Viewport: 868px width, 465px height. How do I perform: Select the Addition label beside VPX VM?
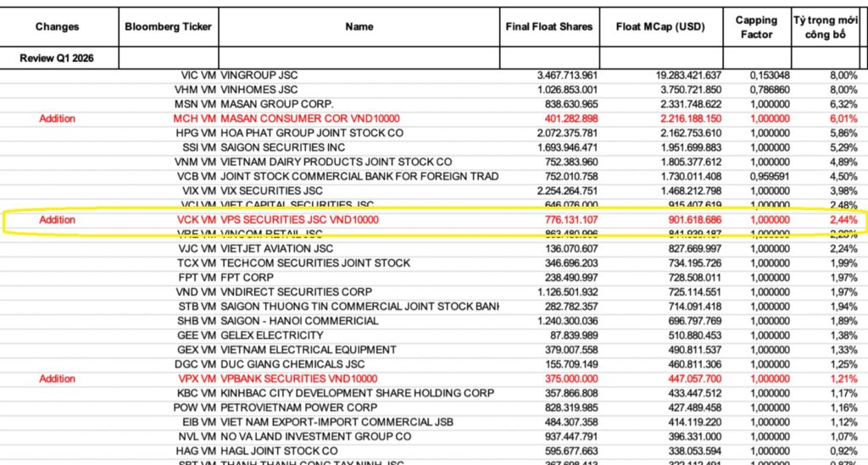pos(57,379)
